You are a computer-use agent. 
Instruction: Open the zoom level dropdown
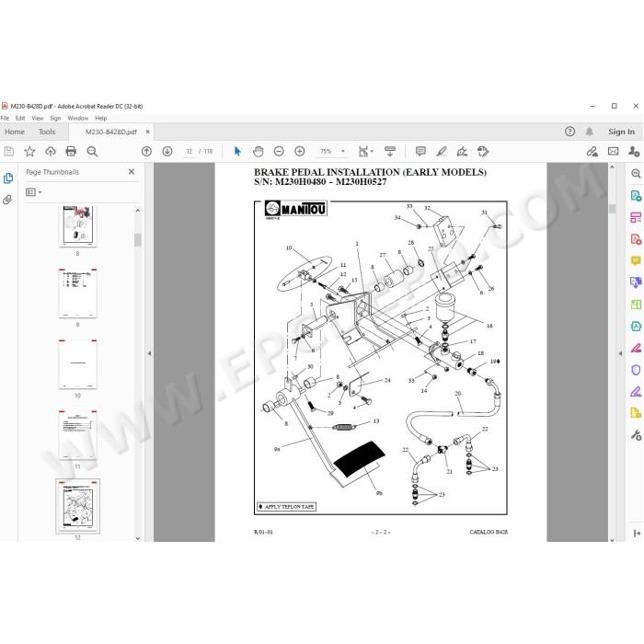click(x=343, y=152)
